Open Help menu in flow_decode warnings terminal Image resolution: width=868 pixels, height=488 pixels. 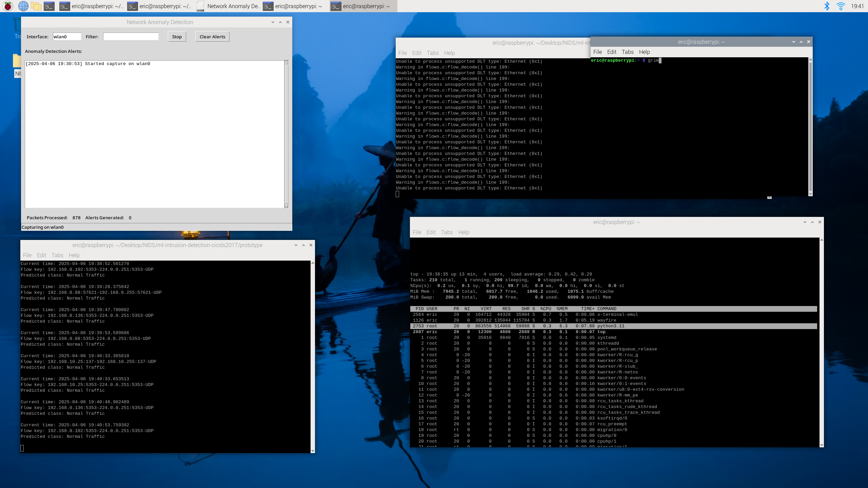click(x=449, y=53)
